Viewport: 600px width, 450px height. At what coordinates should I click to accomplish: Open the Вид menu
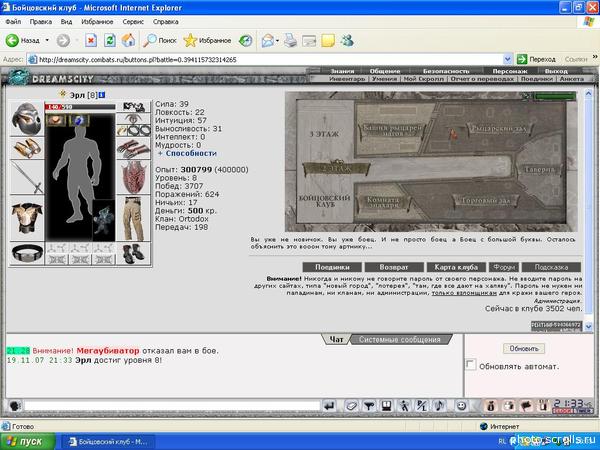click(66, 22)
